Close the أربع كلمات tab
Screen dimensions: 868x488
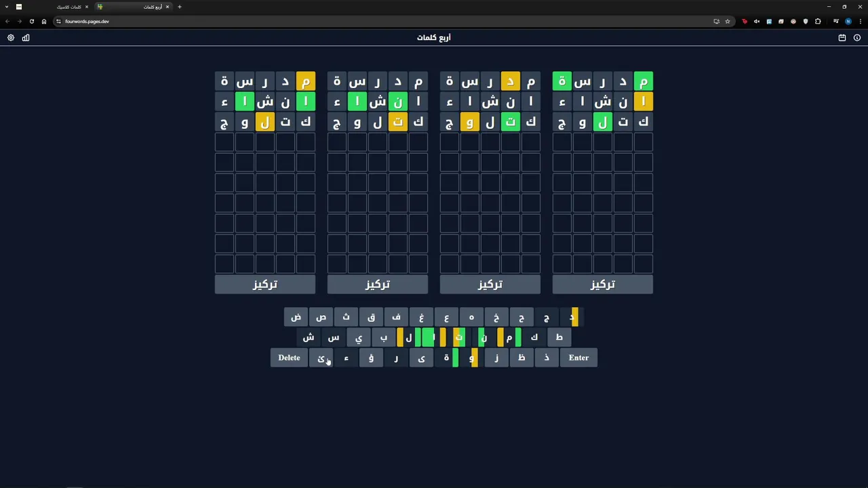click(x=167, y=7)
